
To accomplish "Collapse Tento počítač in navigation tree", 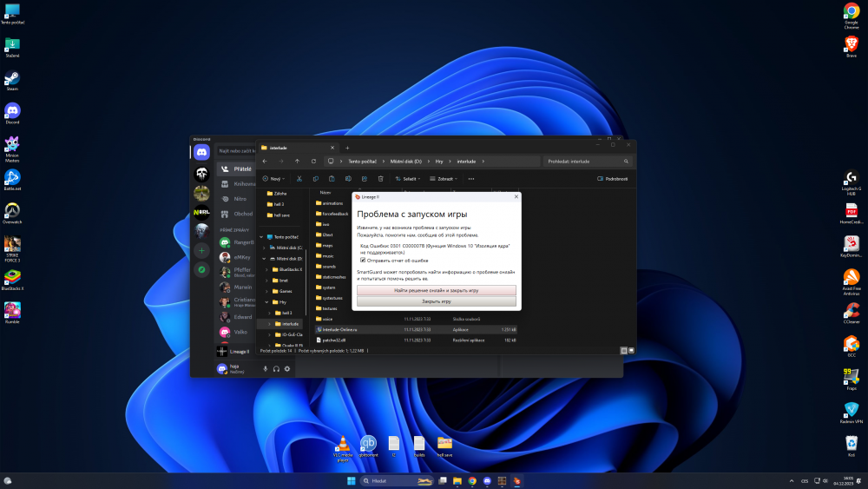I will pyautogui.click(x=262, y=237).
